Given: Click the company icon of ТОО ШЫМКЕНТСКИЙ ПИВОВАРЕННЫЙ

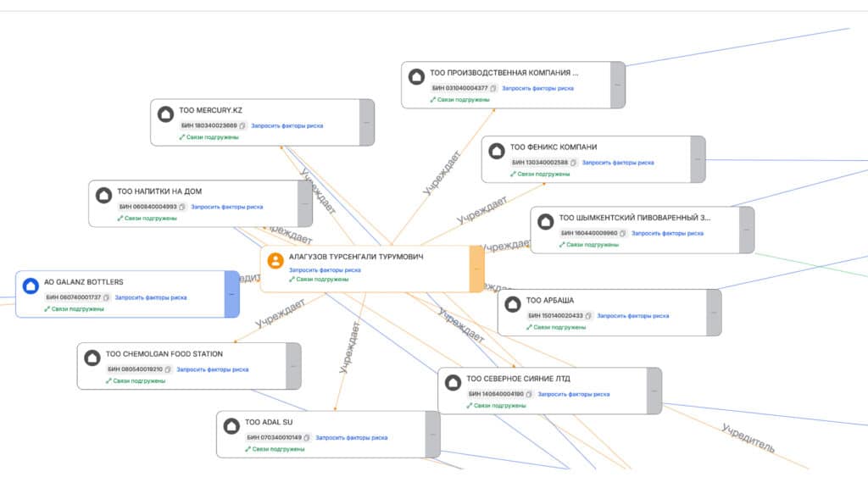Looking at the screenshot, I should 545,221.
